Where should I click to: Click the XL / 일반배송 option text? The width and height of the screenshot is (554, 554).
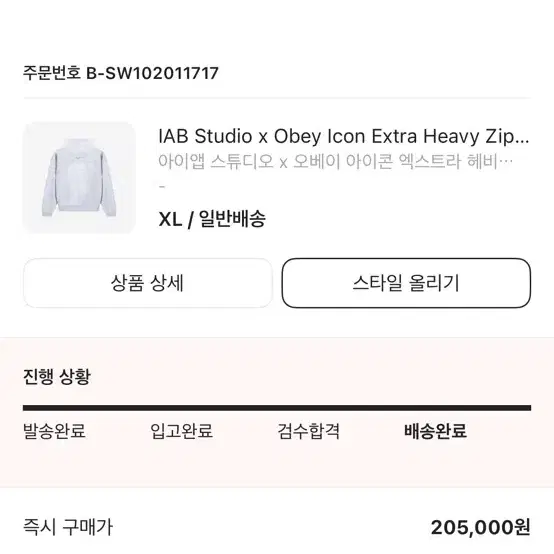click(212, 219)
